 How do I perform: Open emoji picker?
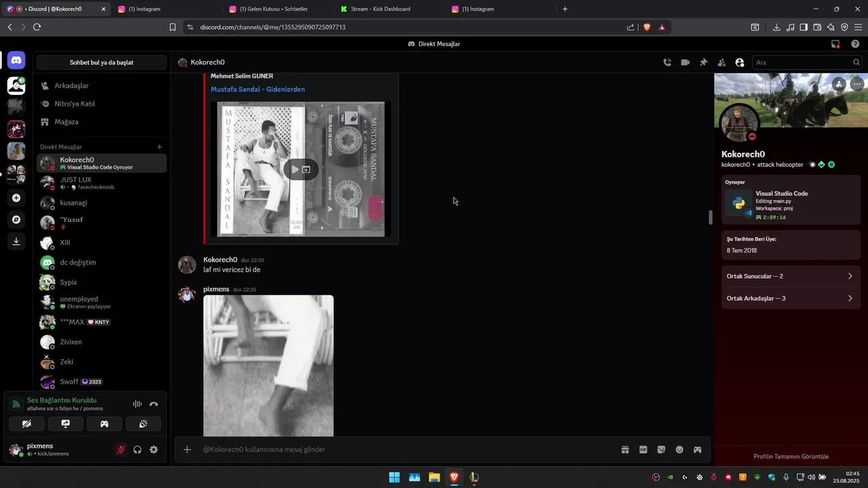click(679, 449)
